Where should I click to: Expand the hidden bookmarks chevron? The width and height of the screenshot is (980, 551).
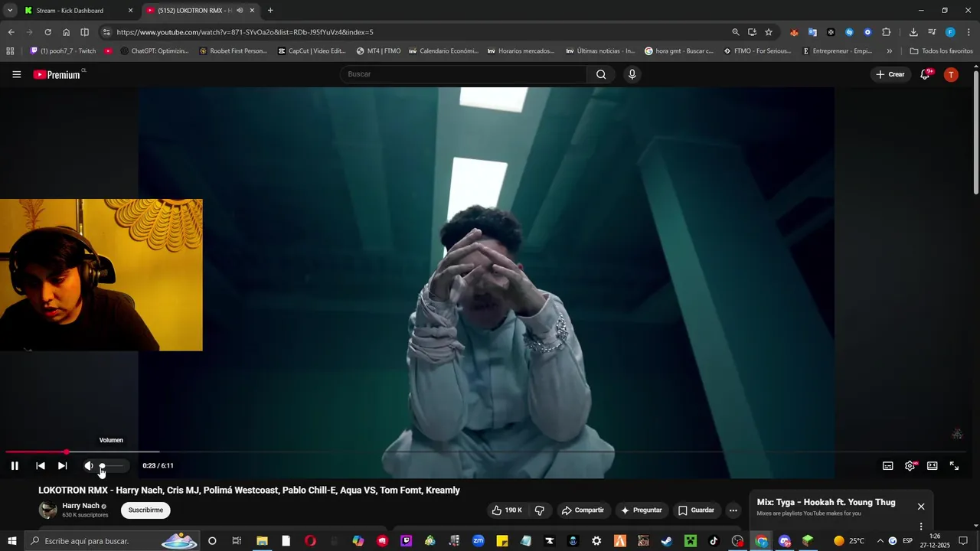[889, 51]
